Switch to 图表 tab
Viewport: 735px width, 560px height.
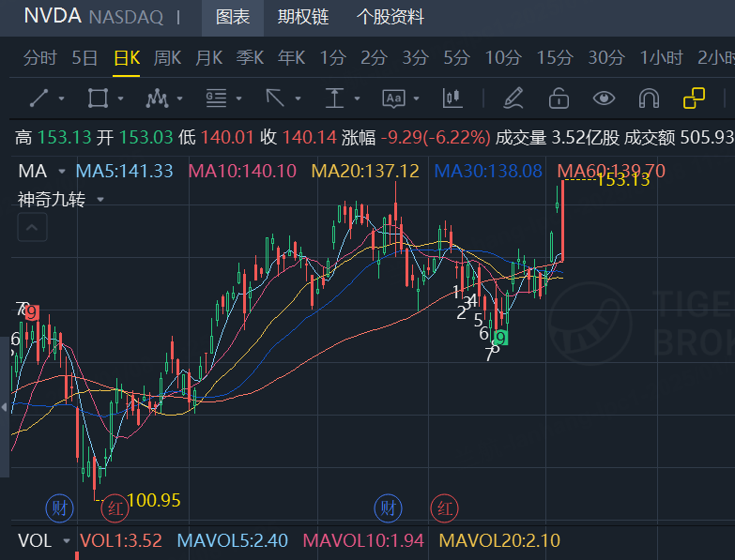click(x=233, y=18)
